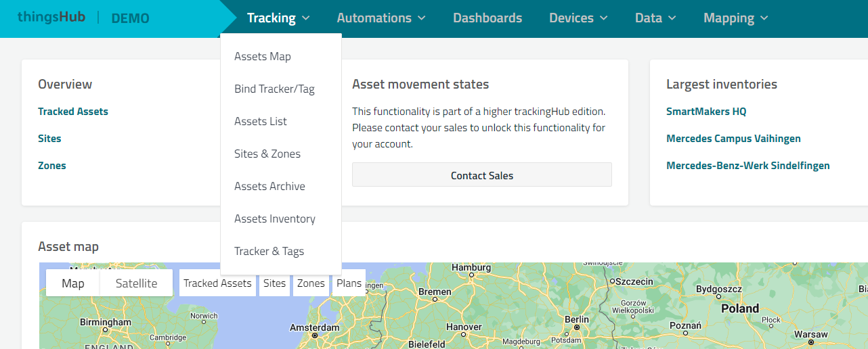Screen dimensions: 868x349
Task: Open Assets Archive menu entry
Action: (269, 187)
